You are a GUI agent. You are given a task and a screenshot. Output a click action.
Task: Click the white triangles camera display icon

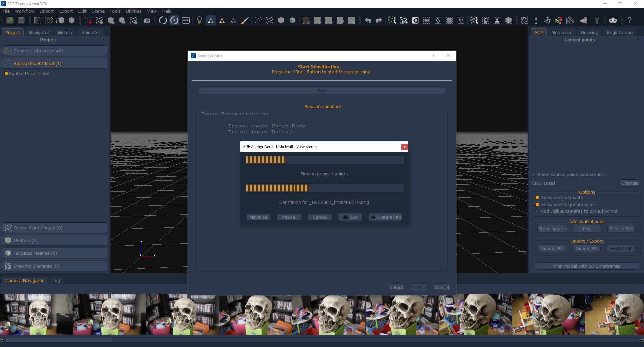[211, 20]
